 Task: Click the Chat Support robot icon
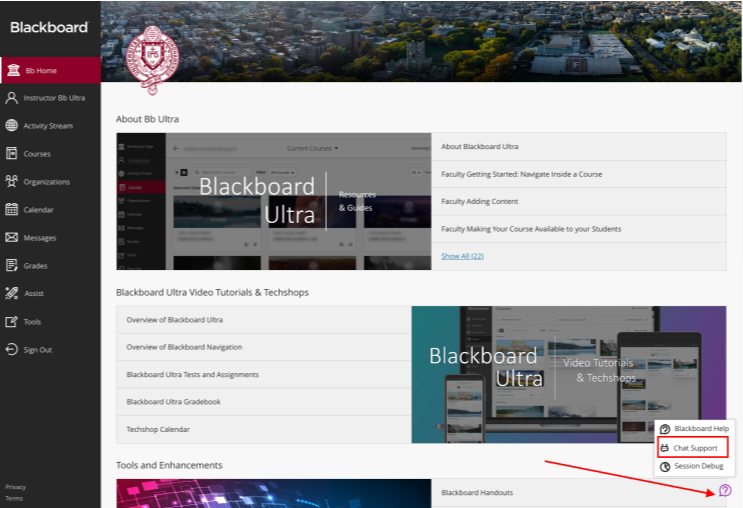(664, 448)
